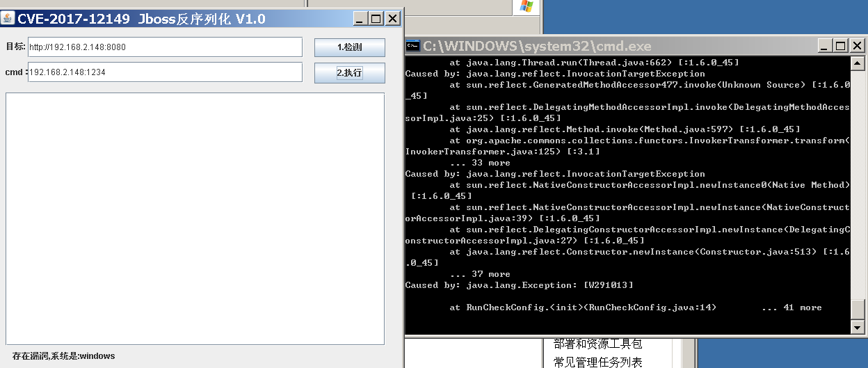Viewport: 868px width, 368px height.
Task: Click the Method.invoke(Method.java:597) console line
Action: [x=625, y=129]
